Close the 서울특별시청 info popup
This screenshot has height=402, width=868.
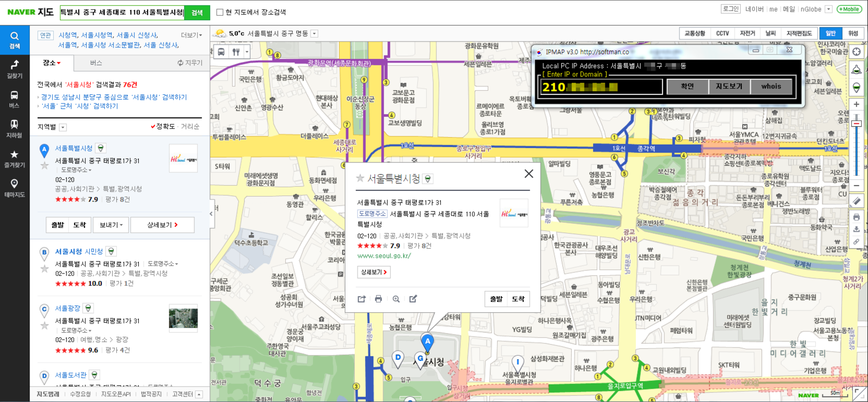[528, 174]
